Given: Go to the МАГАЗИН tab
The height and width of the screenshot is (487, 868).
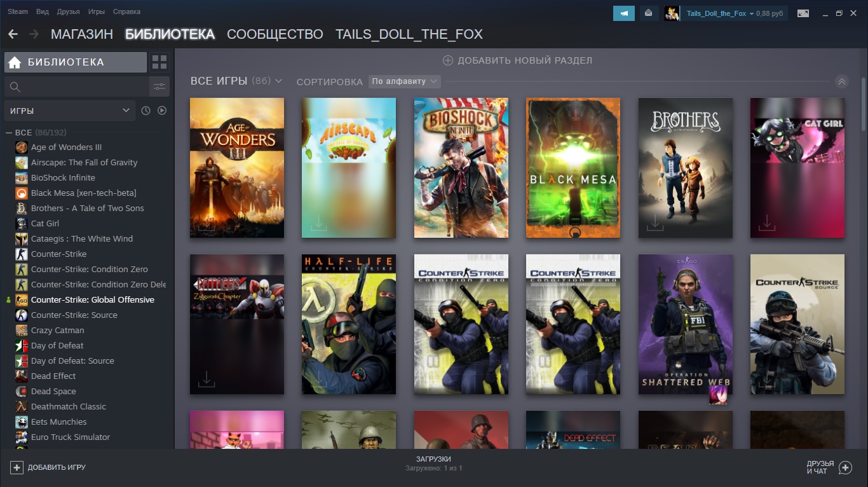Looking at the screenshot, I should 82,34.
